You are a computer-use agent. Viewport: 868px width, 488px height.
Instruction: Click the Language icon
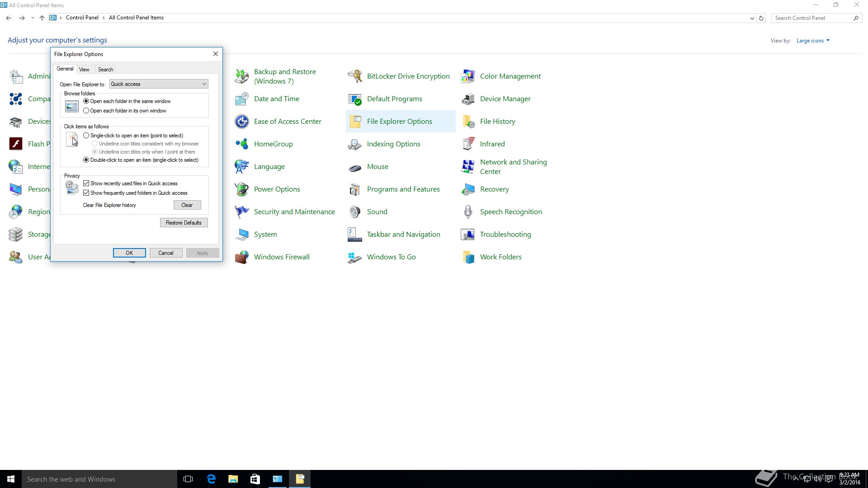(242, 167)
